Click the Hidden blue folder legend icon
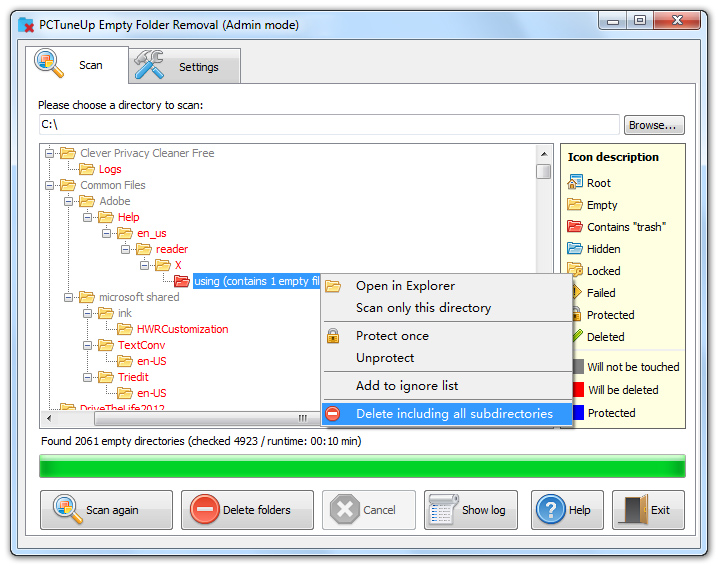Screen dimensions: 718x566 click(x=575, y=248)
